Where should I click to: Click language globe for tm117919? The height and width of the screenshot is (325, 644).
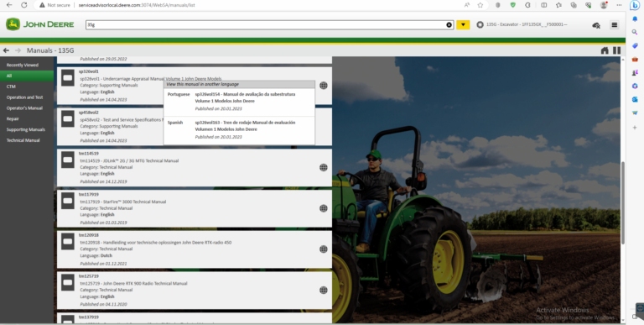tap(324, 208)
